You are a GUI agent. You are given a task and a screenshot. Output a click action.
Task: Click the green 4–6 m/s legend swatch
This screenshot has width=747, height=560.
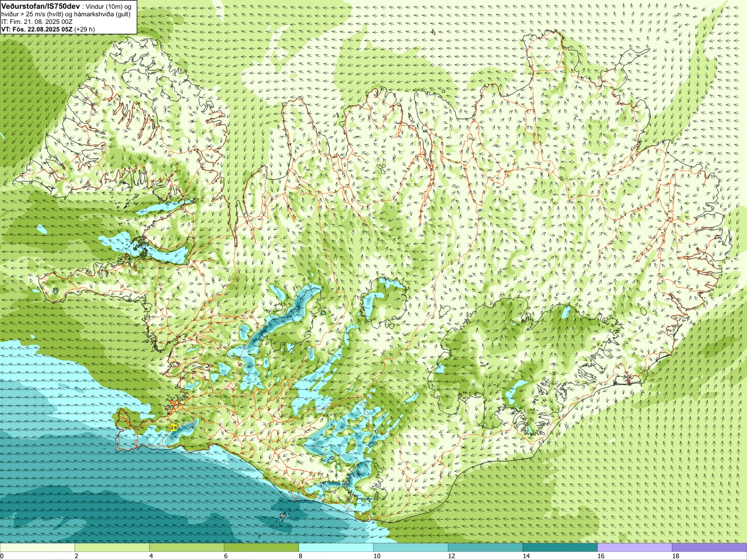click(187, 548)
